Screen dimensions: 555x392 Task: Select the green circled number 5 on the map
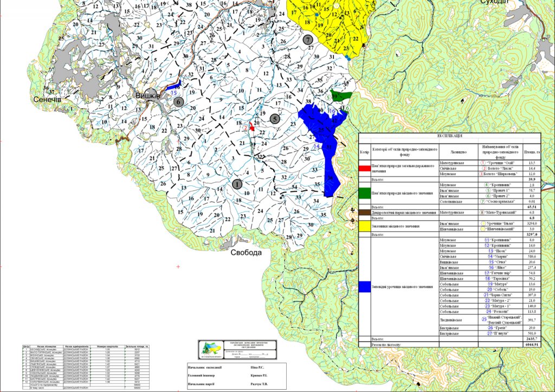[x=328, y=98]
